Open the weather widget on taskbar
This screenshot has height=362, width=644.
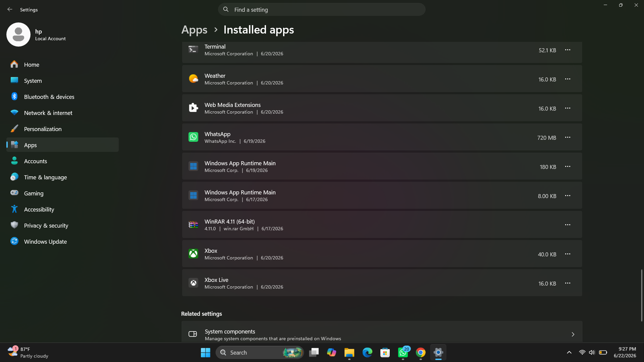28,352
